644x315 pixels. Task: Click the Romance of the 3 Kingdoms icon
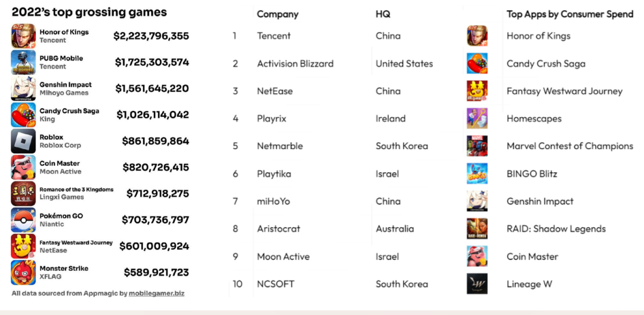click(x=23, y=193)
